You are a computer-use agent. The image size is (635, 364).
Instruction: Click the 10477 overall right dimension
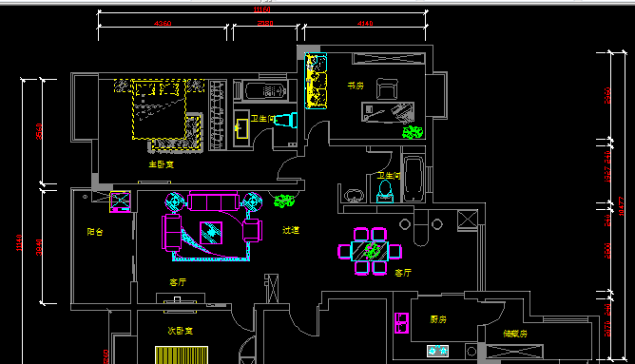pos(622,206)
